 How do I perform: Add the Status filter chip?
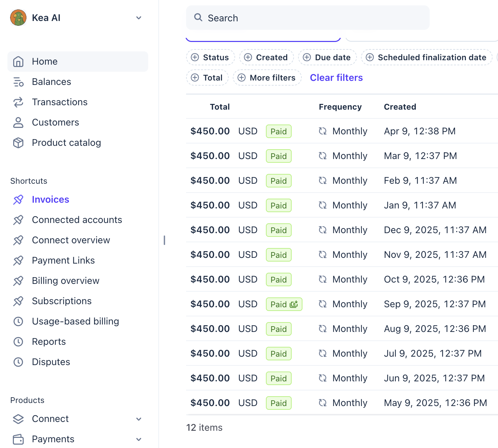click(210, 58)
